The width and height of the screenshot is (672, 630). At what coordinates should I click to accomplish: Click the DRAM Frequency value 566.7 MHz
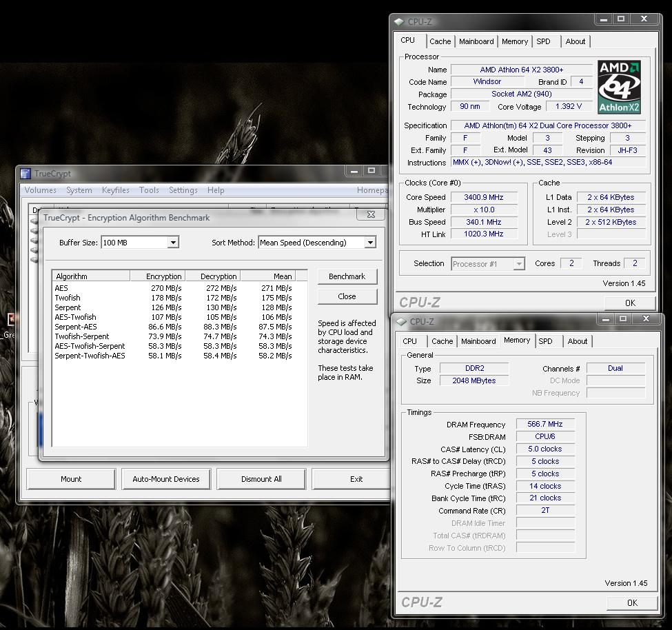[x=545, y=424]
